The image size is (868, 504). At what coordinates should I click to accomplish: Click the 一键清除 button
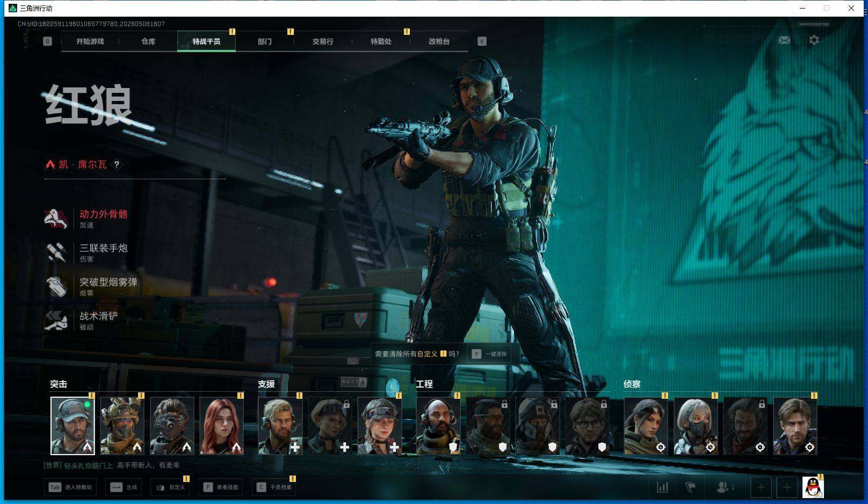click(489, 354)
